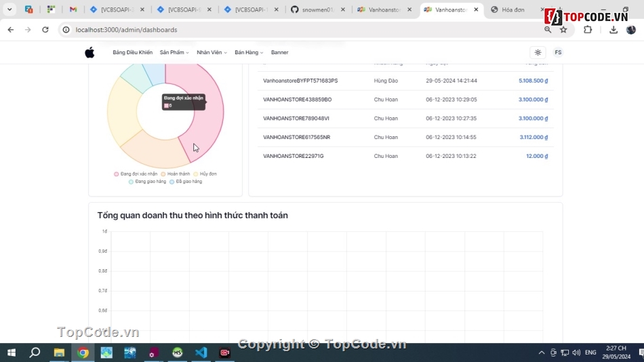
Task: Open File Explorer from taskbar
Action: click(x=59, y=353)
